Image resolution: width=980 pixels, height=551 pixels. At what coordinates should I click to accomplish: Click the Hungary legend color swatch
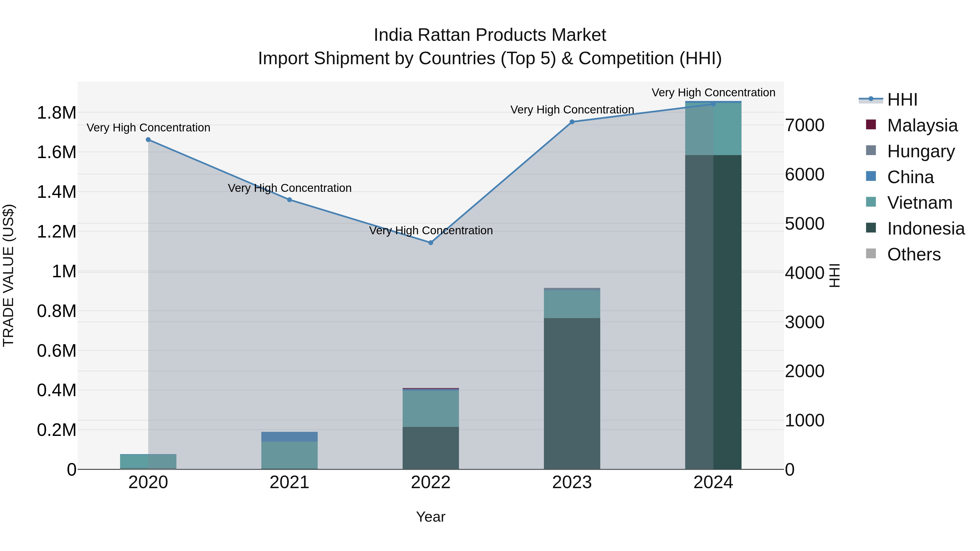[871, 150]
